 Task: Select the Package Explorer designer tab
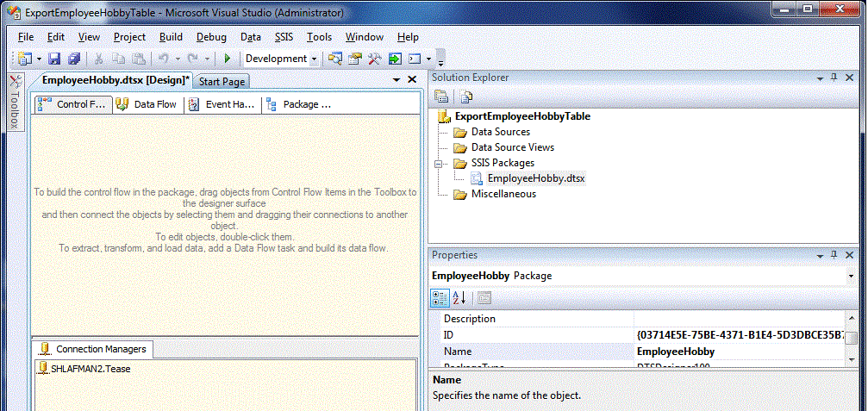click(x=299, y=104)
